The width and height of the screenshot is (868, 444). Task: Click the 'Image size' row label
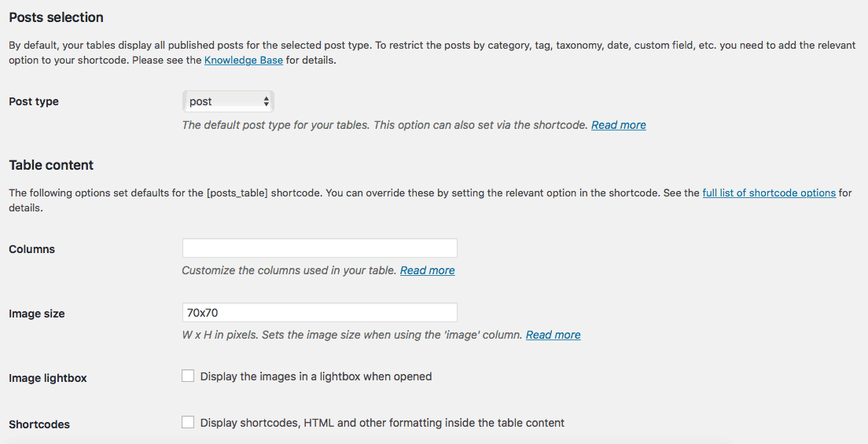(37, 314)
